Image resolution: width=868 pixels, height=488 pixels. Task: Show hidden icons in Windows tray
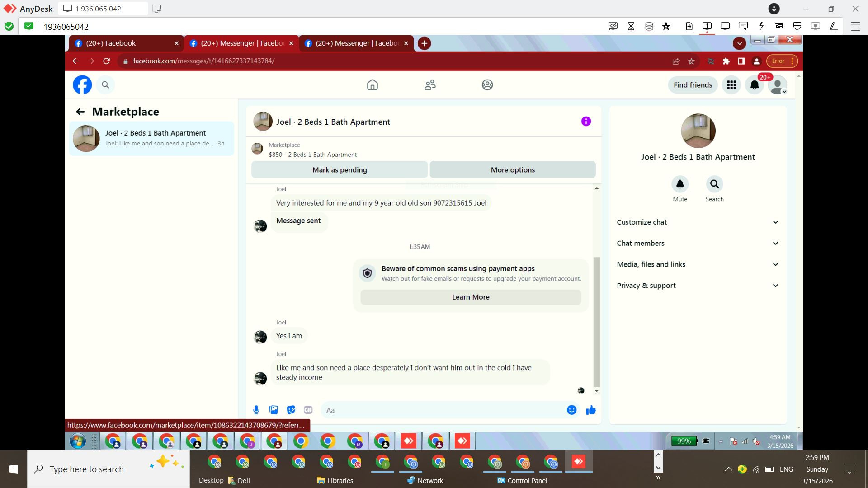728,469
